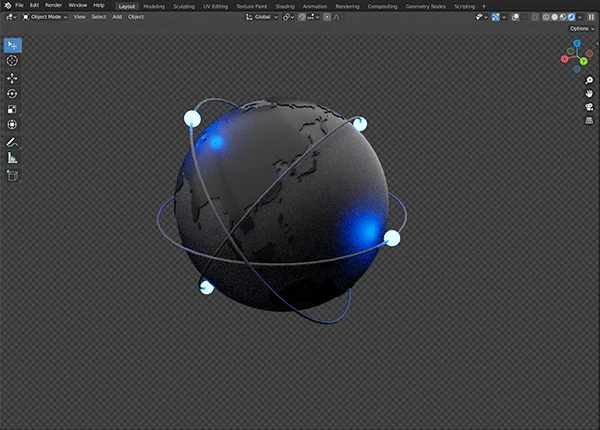Open the viewport shading options arrow
The height and width of the screenshot is (430, 600).
pyautogui.click(x=580, y=17)
